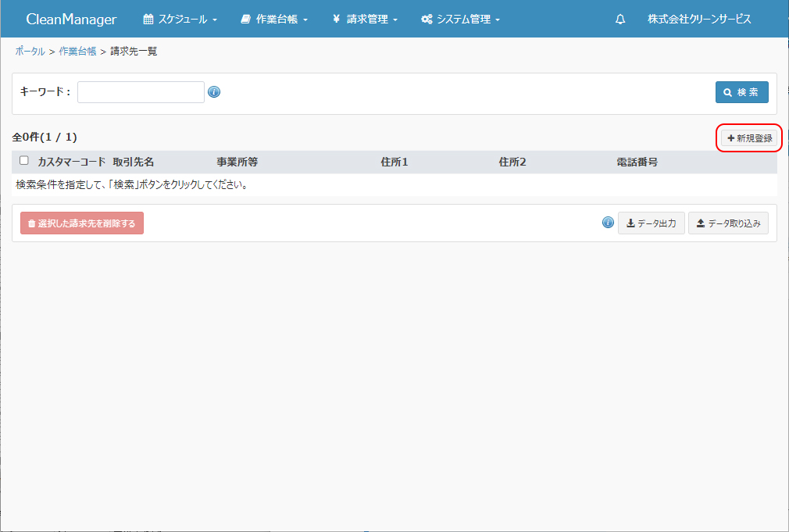This screenshot has height=532, width=789.
Task: Click the calendar icon in スケジュール menu
Action: (x=148, y=20)
